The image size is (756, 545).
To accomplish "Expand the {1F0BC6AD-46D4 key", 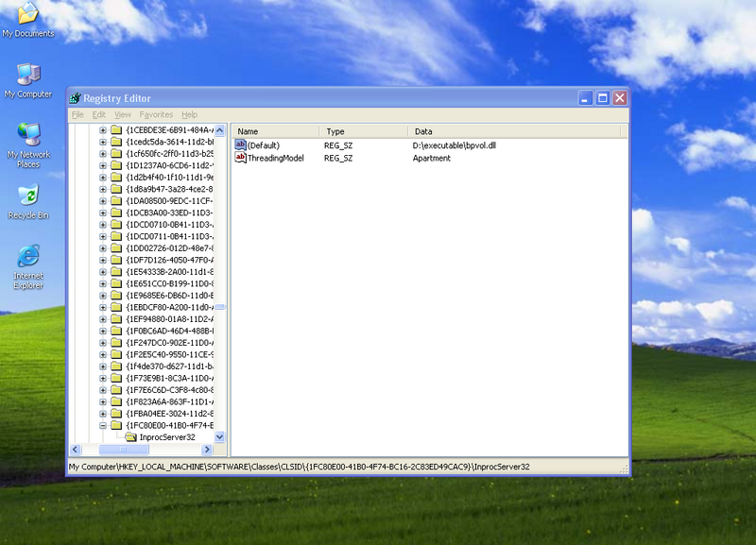I will pyautogui.click(x=103, y=331).
